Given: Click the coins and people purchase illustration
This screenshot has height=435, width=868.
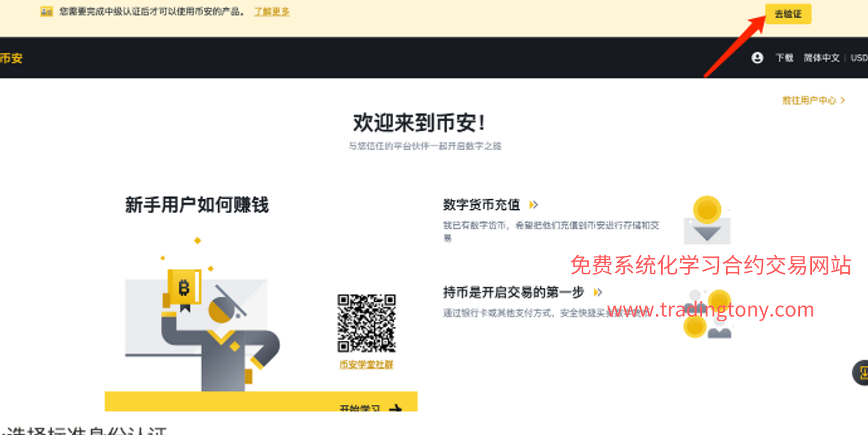Looking at the screenshot, I should tap(709, 314).
